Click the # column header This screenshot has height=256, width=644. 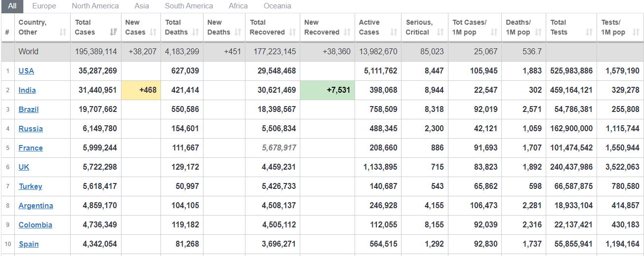(x=7, y=32)
